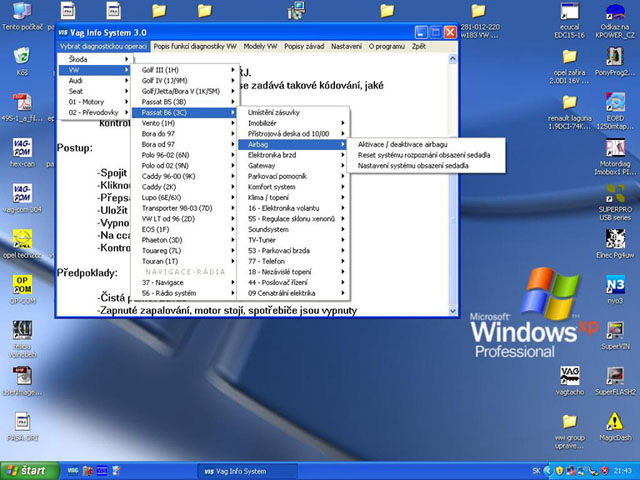The image size is (640, 480).
Task: Choose Aktivace / deaktivace airbagu
Action: [x=426, y=144]
